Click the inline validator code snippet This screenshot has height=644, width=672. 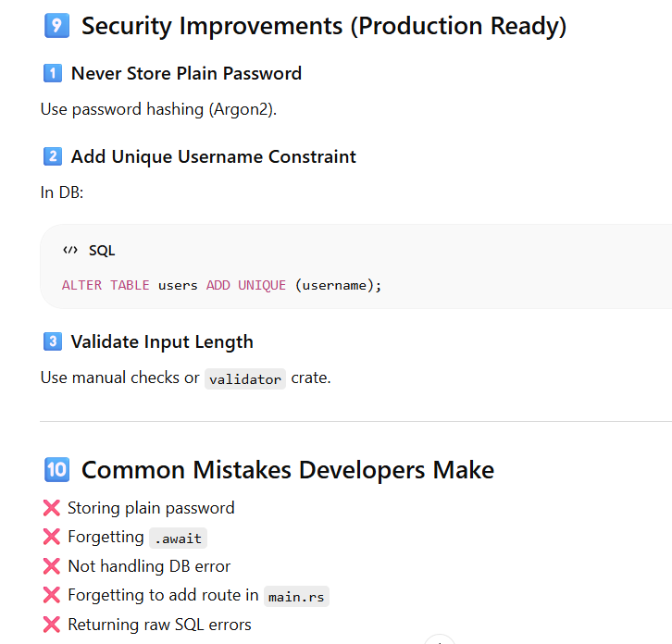click(x=245, y=379)
